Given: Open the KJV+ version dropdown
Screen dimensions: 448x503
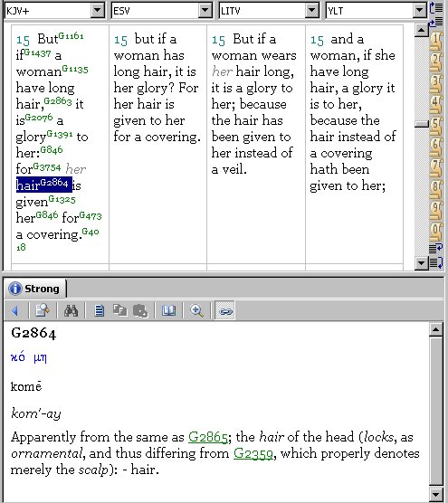Looking at the screenshot, I should point(98,11).
